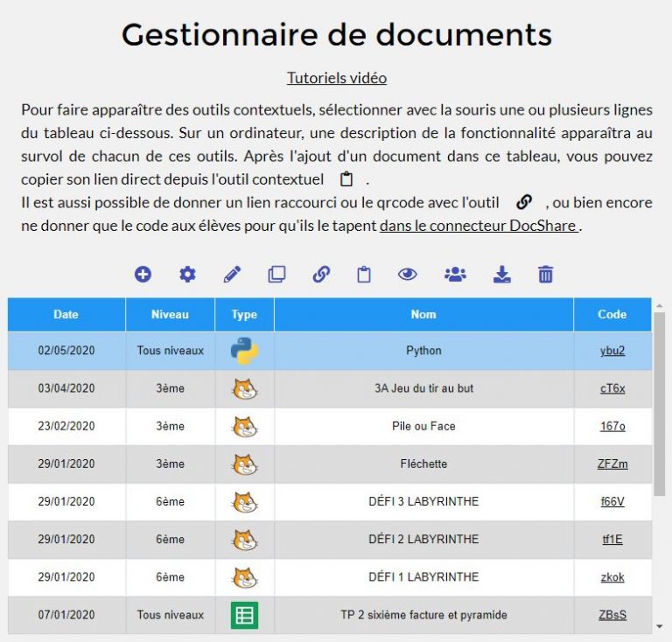672x642 pixels.
Task: Sort table by Niveau column header
Action: click(170, 315)
